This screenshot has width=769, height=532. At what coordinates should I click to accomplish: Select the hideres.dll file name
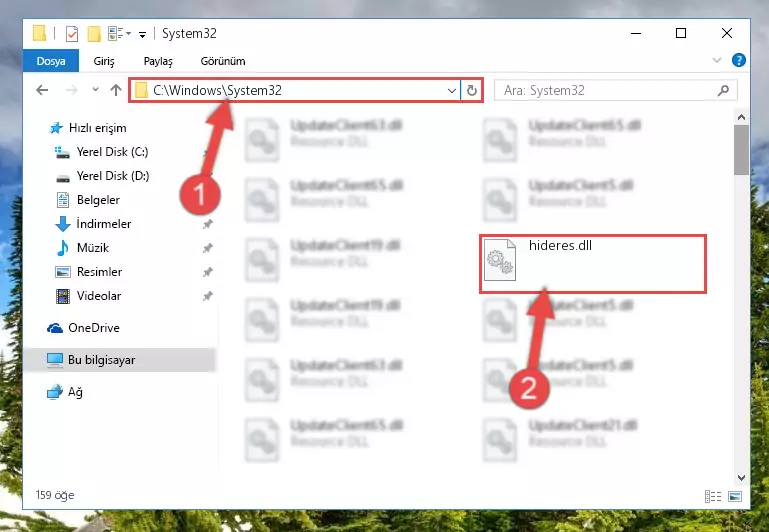click(x=560, y=246)
